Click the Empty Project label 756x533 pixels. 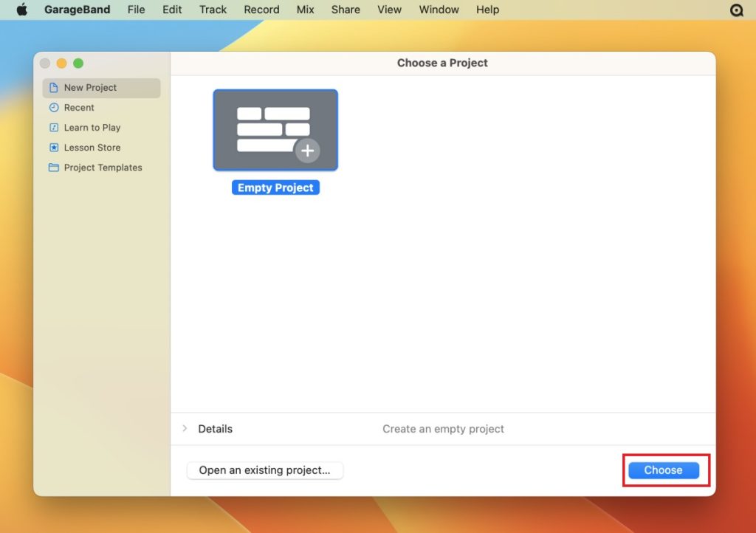point(275,188)
